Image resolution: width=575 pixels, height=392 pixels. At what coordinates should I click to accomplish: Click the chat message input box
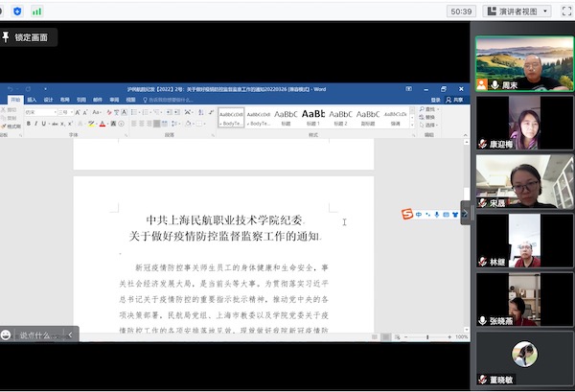38,335
